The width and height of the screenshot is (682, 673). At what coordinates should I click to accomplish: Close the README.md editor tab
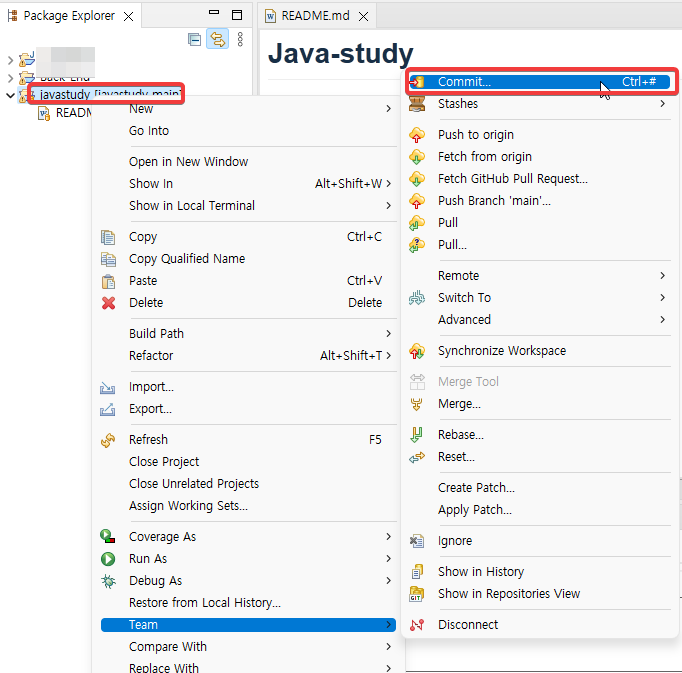364,17
